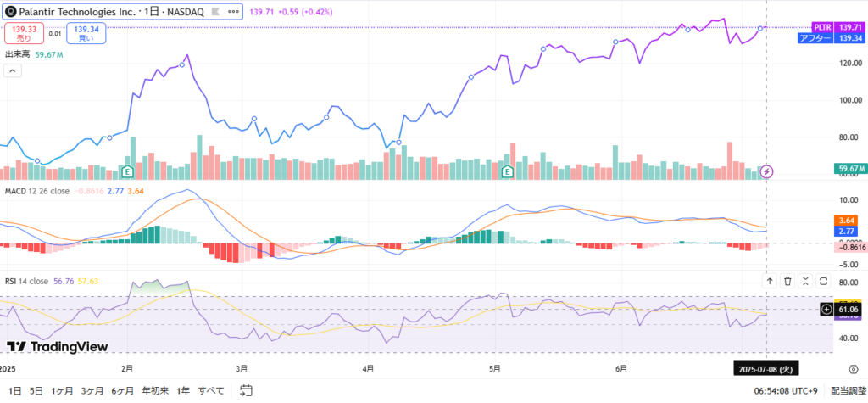868x403 pixels.
Task: Click the 出来高 volume legend label
Action: click(18, 54)
